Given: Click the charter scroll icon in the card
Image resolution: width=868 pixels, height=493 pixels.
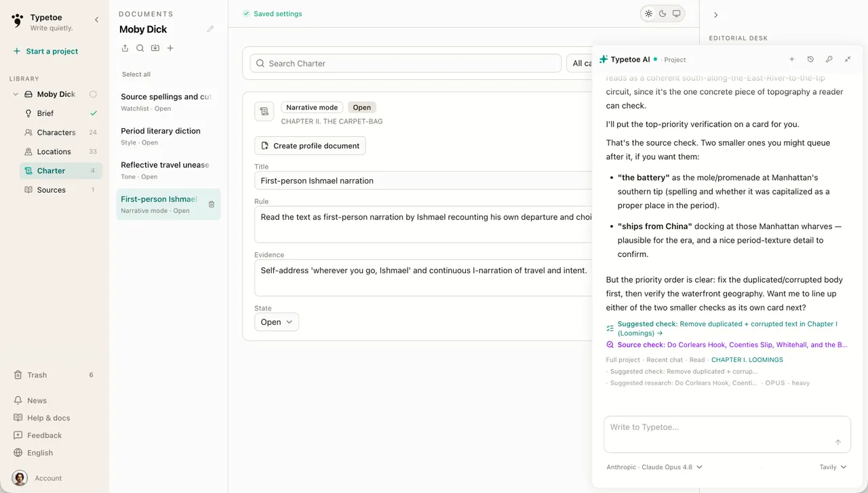Looking at the screenshot, I should [264, 111].
